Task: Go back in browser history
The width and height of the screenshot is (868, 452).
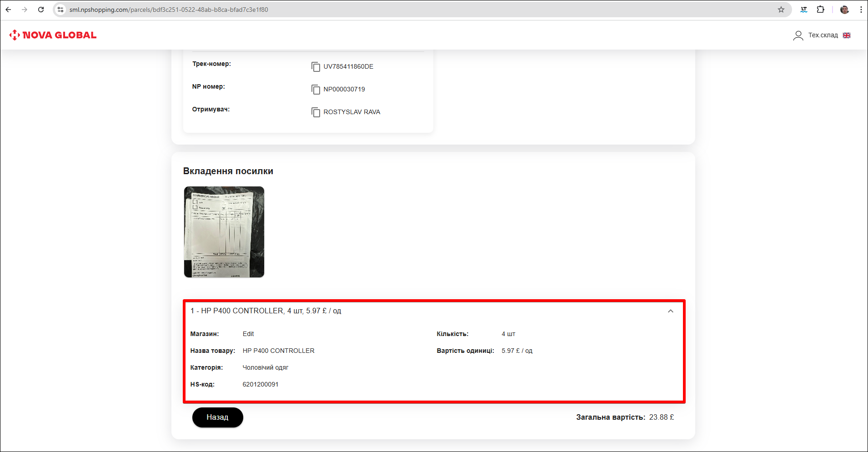Action: coord(9,10)
